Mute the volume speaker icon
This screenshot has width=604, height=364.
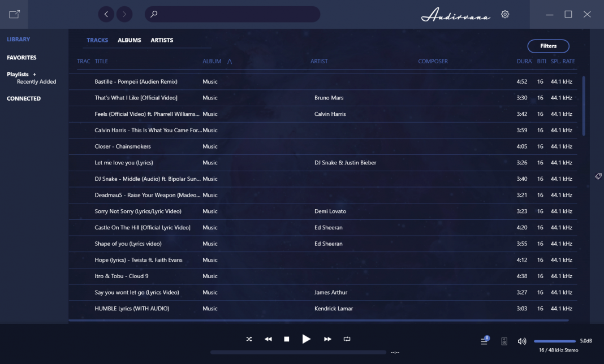pyautogui.click(x=522, y=341)
